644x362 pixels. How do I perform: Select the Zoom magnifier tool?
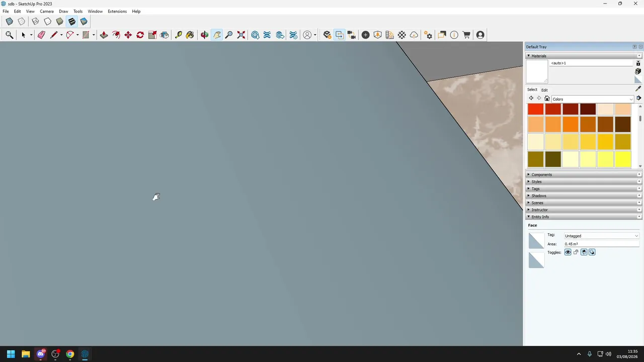(x=229, y=35)
